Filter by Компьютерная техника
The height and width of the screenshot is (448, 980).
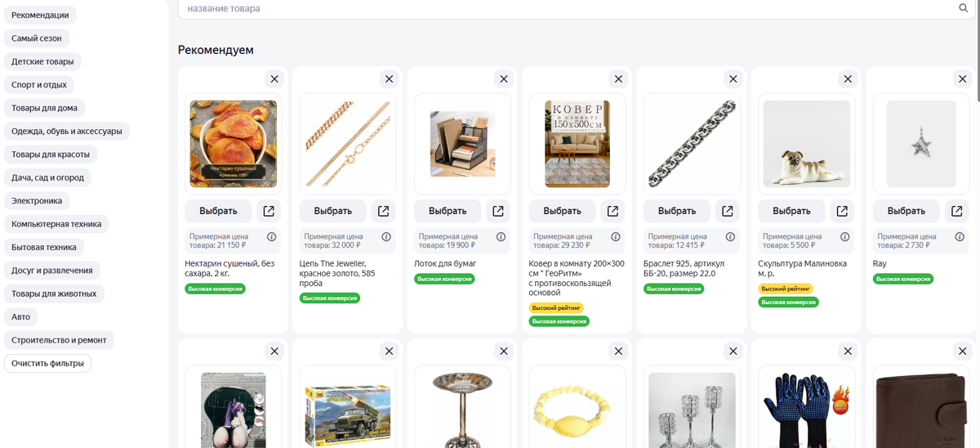click(x=56, y=224)
